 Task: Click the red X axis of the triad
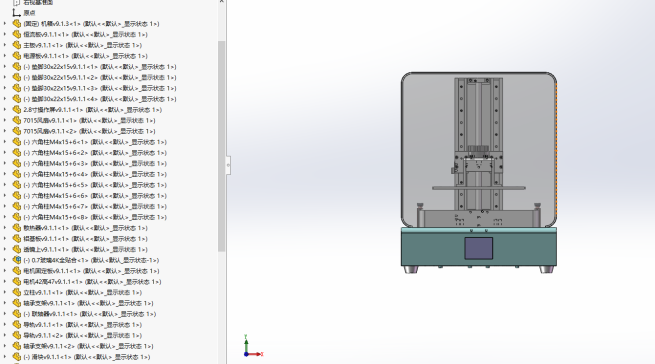point(255,354)
